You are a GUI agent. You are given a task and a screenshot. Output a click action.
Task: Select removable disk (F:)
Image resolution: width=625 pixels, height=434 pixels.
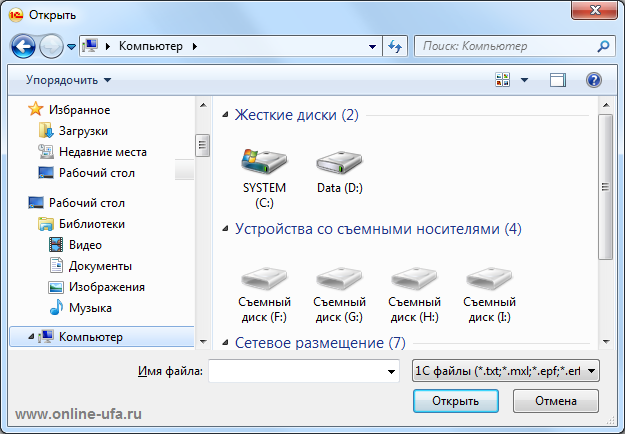pos(264,295)
